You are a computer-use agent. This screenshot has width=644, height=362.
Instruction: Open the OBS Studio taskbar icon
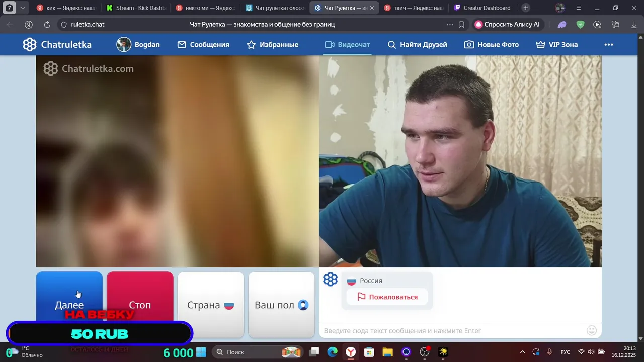425,352
